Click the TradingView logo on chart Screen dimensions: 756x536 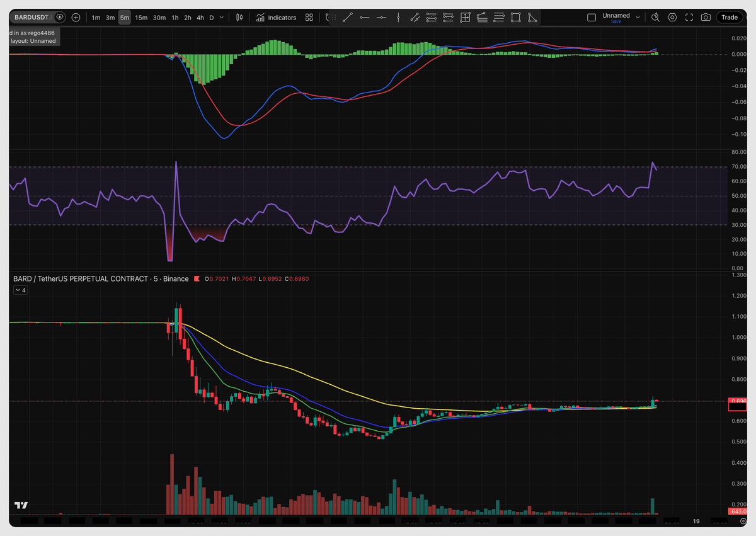[x=21, y=505]
